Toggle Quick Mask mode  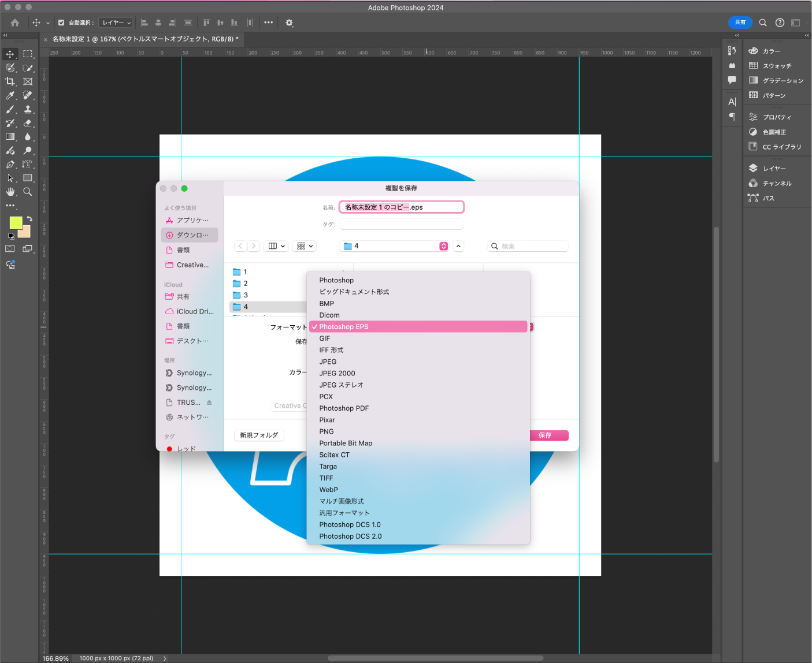[x=10, y=248]
